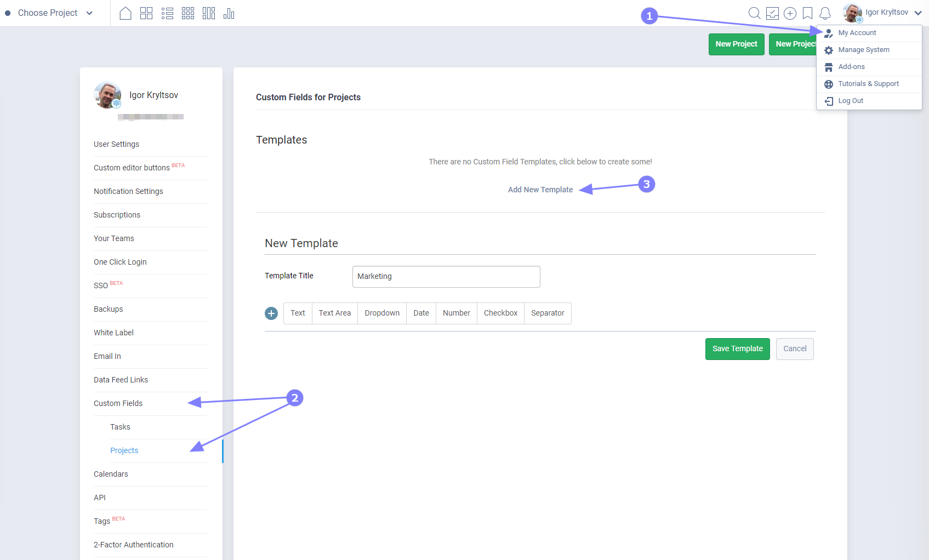Open the Choose Project dropdown
929x560 pixels.
pos(49,13)
